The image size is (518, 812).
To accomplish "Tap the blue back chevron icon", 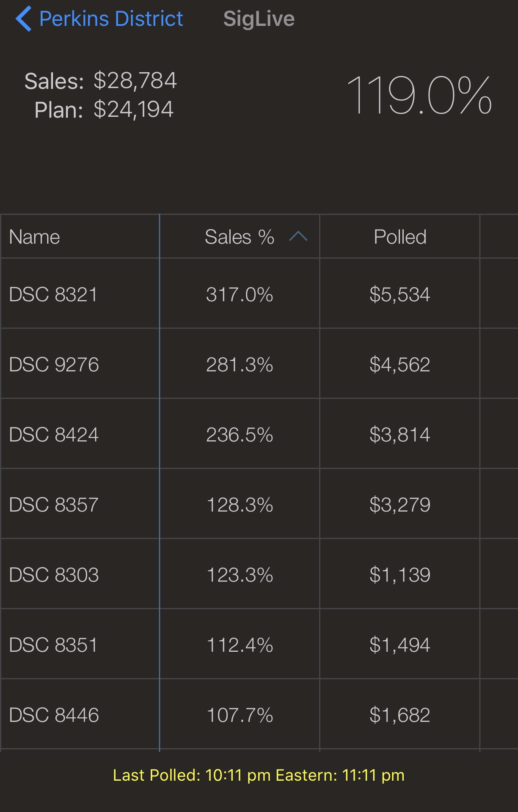I will [24, 19].
